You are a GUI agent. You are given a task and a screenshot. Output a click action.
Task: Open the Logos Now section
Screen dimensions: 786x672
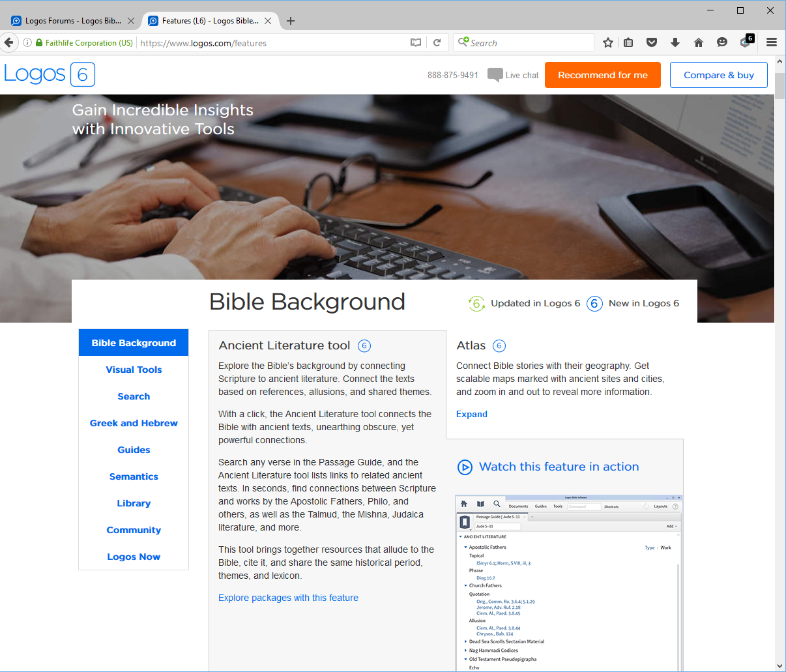[134, 557]
